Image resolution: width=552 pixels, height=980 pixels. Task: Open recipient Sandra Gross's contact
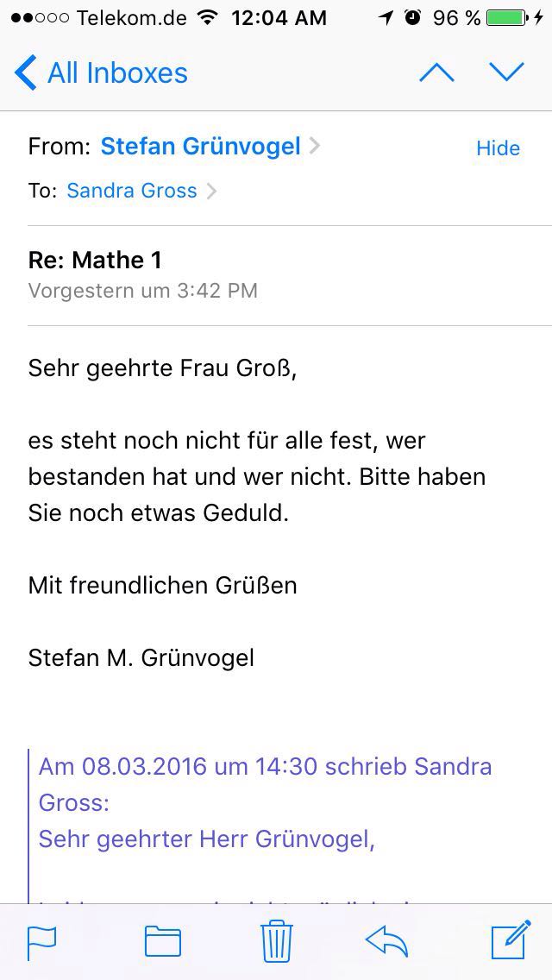tap(132, 191)
